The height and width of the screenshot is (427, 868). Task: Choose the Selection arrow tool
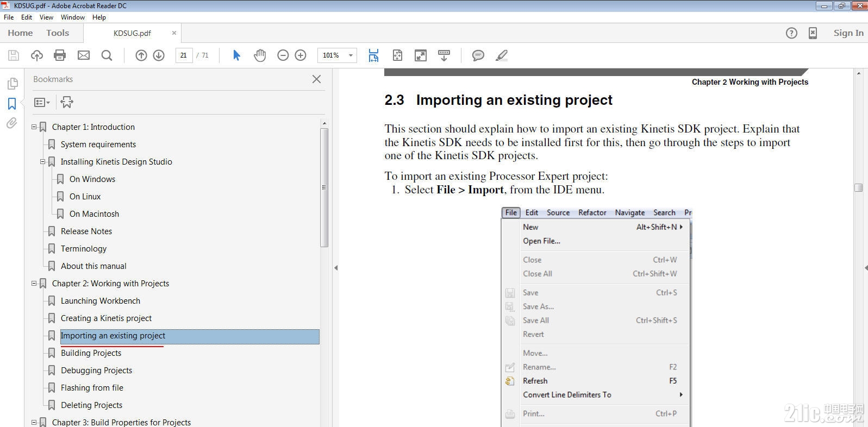(236, 55)
